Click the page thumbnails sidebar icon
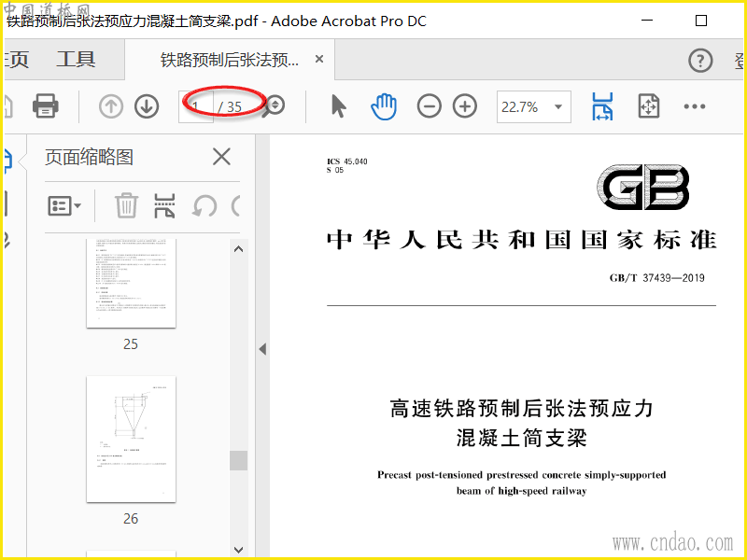The width and height of the screenshot is (747, 560). 7,161
